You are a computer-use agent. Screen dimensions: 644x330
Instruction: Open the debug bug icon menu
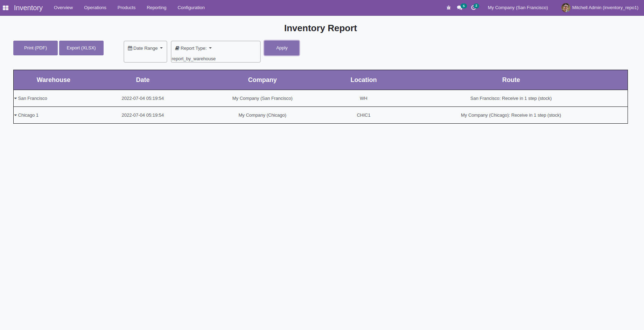click(449, 8)
